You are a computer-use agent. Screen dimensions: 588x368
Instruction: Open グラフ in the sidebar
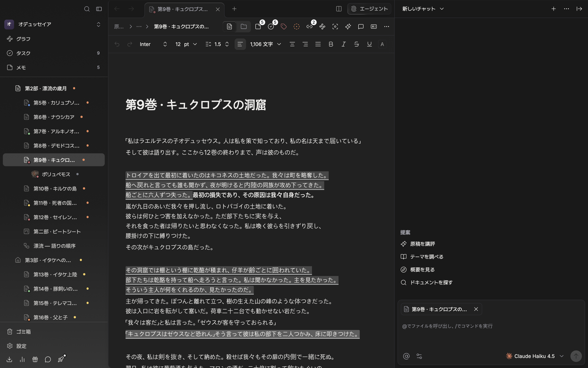[54, 39]
